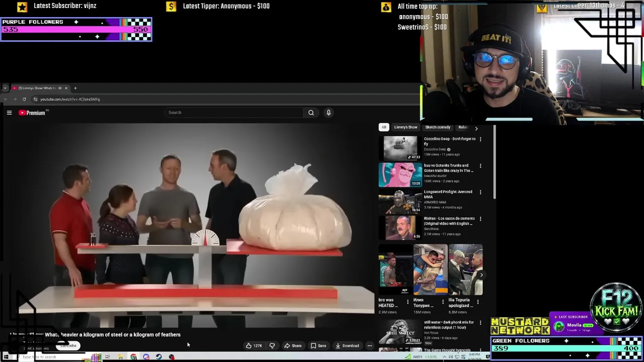Expand the browser tab search dropdown
This screenshot has width=644, height=362.
pyautogui.click(x=5, y=88)
